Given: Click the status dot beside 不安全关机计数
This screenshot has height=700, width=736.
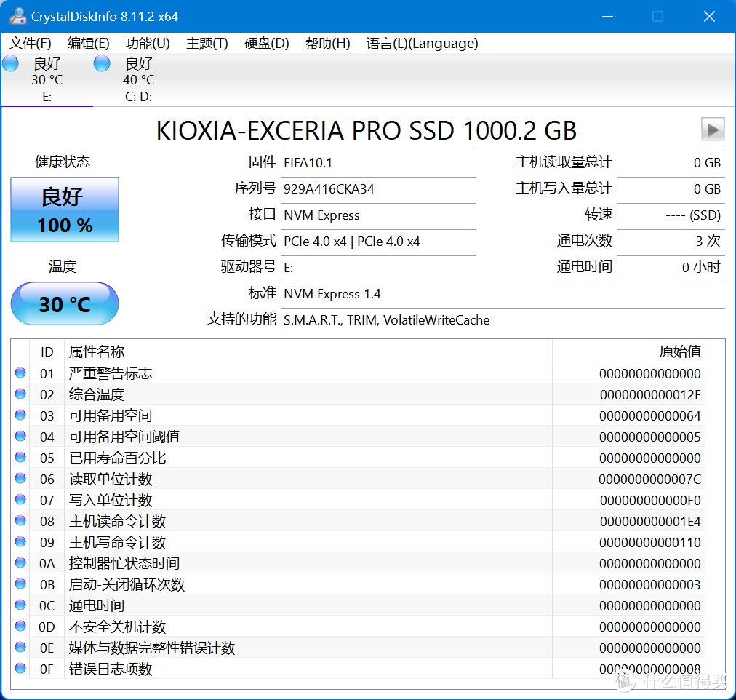Looking at the screenshot, I should point(20,626).
